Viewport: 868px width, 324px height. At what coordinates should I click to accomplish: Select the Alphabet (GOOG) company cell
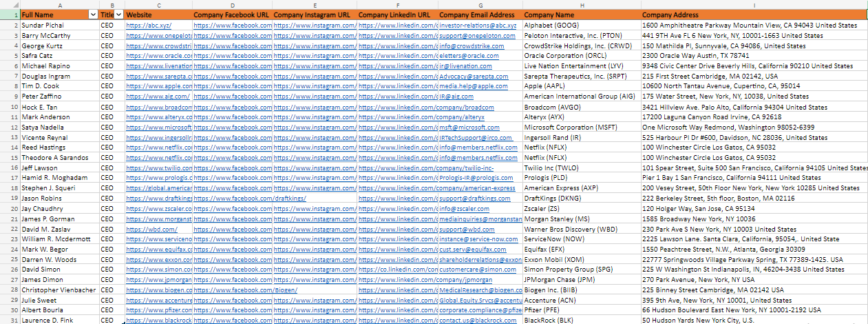tap(582, 26)
